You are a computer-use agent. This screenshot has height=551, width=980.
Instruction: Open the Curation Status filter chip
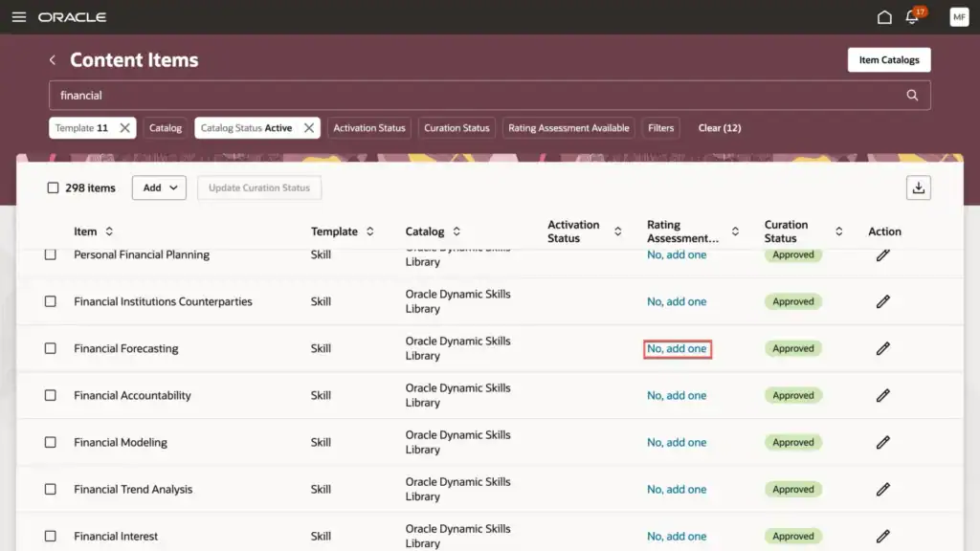(457, 128)
